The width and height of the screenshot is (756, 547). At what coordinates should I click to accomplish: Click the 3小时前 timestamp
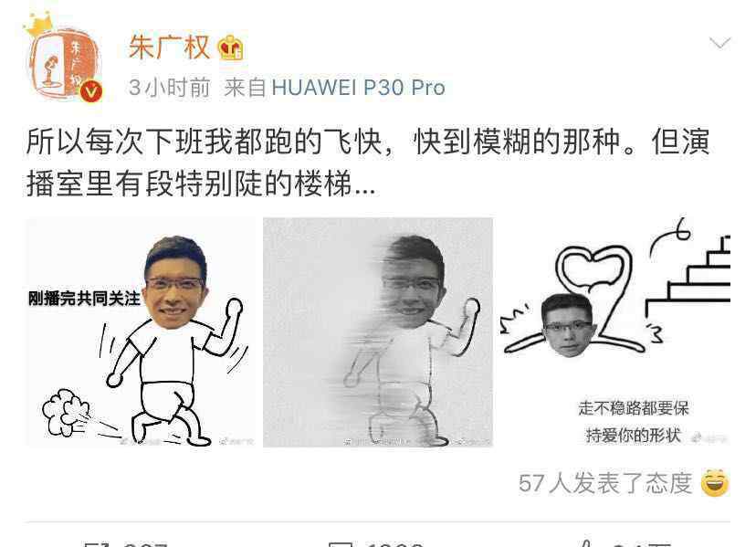point(169,88)
